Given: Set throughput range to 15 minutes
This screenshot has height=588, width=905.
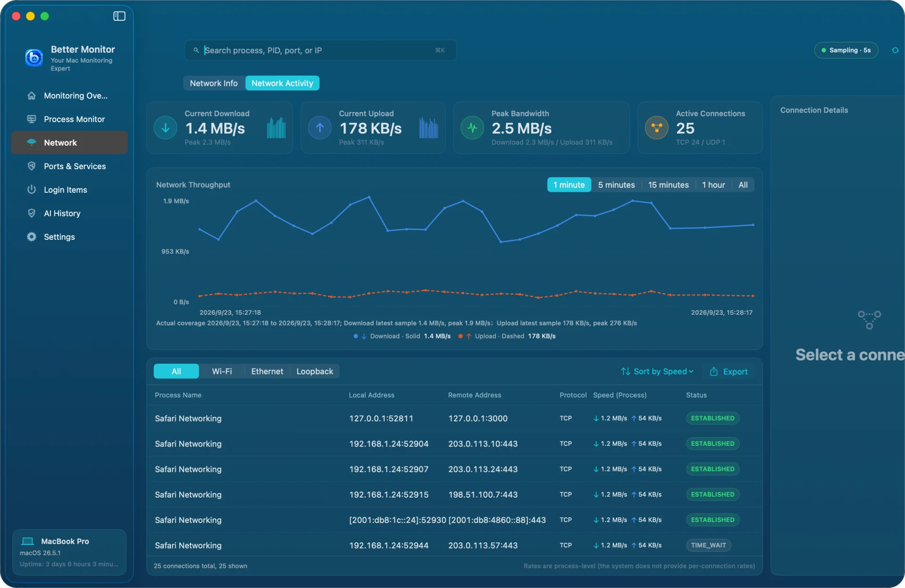Looking at the screenshot, I should tap(668, 185).
